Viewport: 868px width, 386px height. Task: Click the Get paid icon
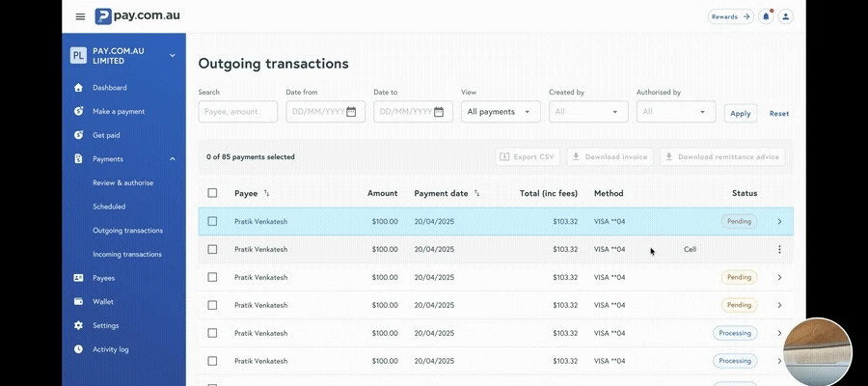[79, 135]
